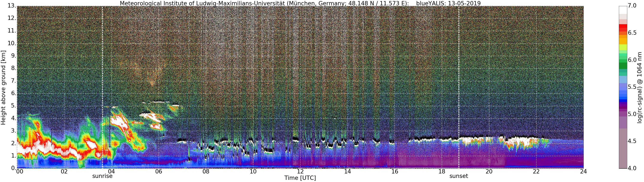Click the colorbar value 7.0

(632, 6)
